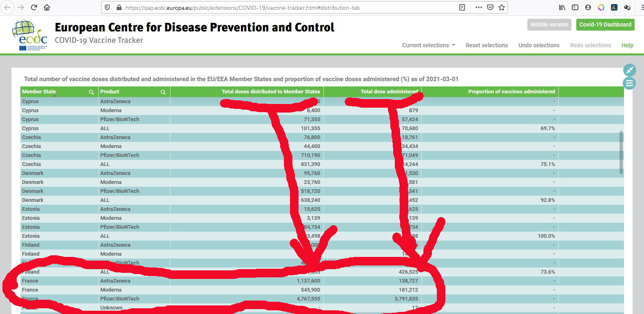View site security padlock information
Image resolution: width=644 pixels, height=314 pixels.
(x=119, y=7)
